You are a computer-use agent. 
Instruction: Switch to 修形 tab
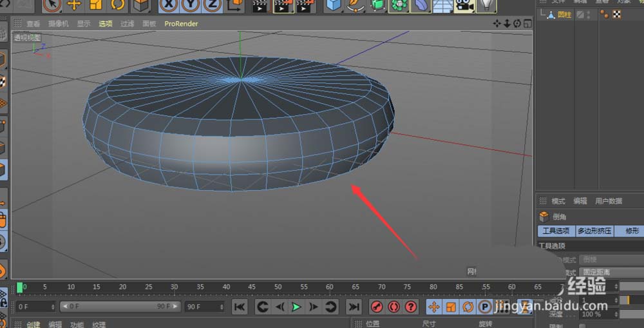point(632,231)
